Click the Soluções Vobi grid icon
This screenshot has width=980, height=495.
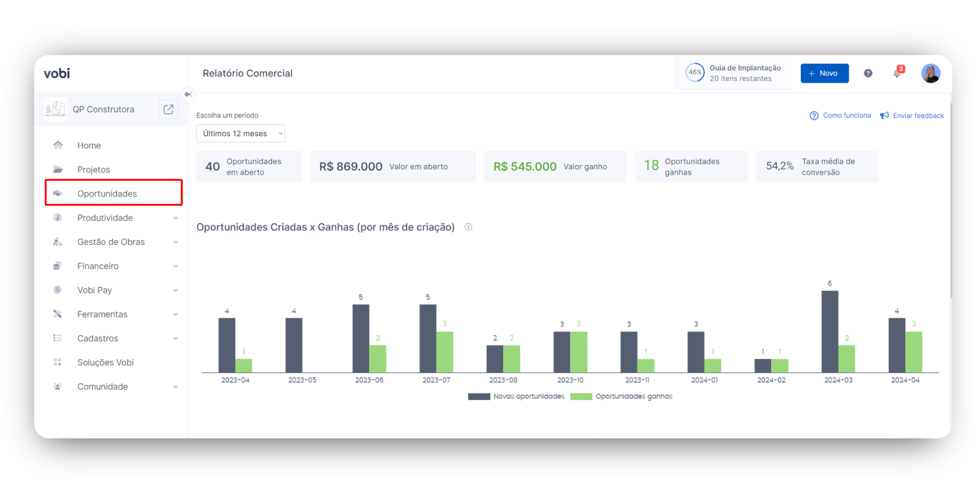58,362
